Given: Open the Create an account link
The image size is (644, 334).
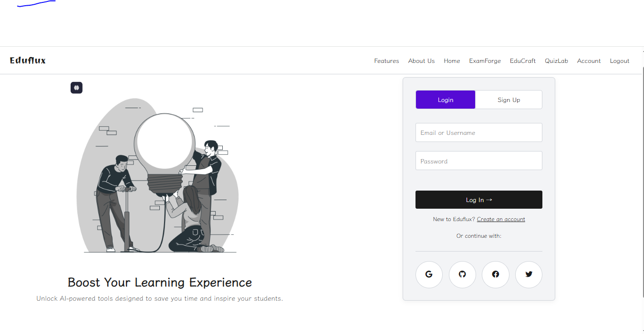Looking at the screenshot, I should pyautogui.click(x=501, y=219).
